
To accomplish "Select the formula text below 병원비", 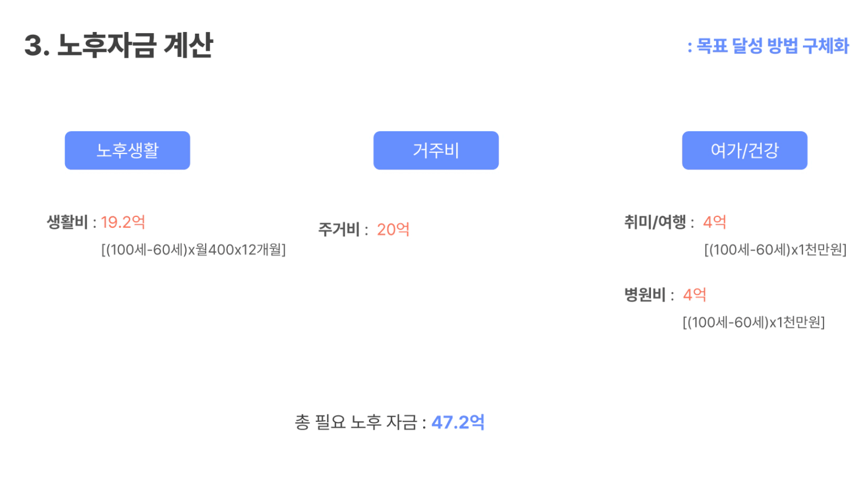I will tap(753, 322).
